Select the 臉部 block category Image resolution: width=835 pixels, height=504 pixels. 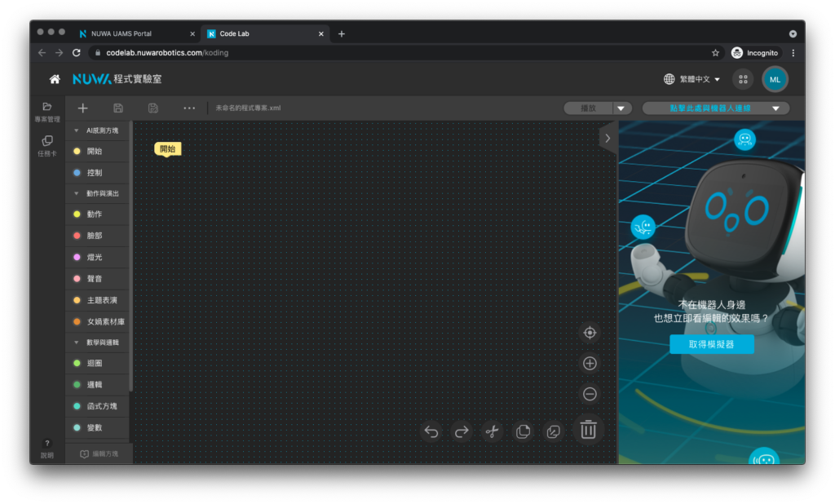point(97,236)
